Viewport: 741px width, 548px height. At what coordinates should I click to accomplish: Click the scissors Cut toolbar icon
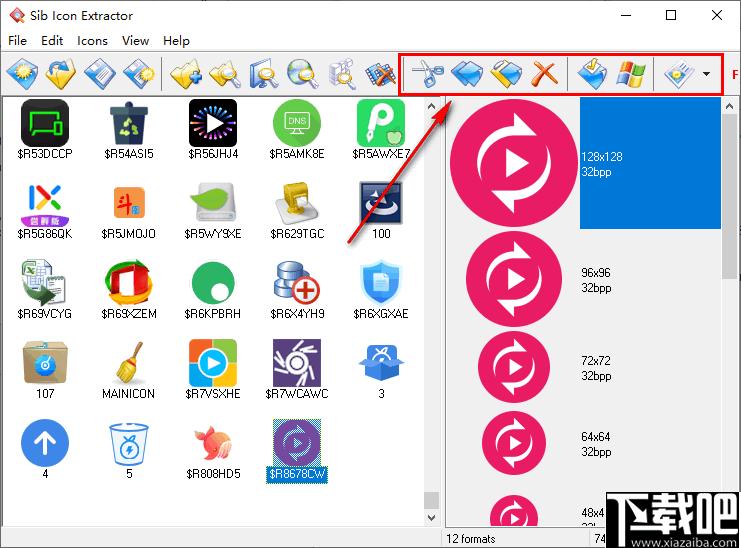[x=428, y=74]
